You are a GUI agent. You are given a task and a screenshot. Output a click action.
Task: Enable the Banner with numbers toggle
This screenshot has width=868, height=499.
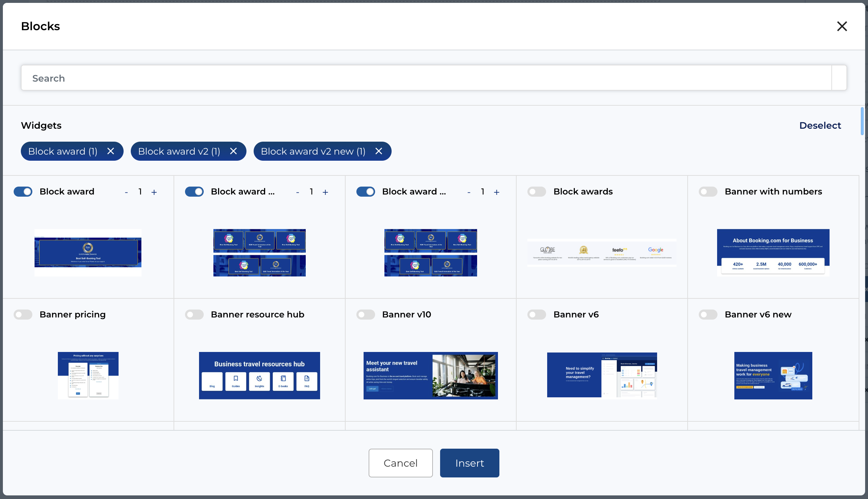tap(708, 192)
